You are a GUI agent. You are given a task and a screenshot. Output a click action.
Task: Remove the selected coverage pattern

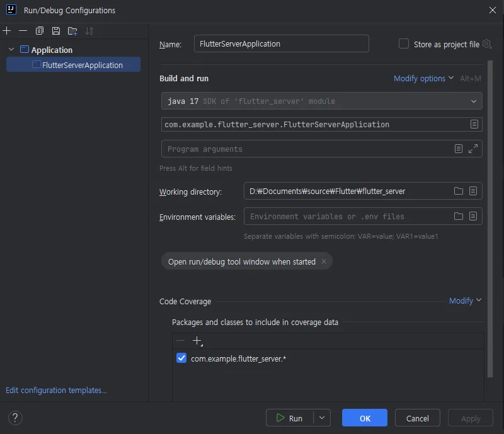point(181,341)
